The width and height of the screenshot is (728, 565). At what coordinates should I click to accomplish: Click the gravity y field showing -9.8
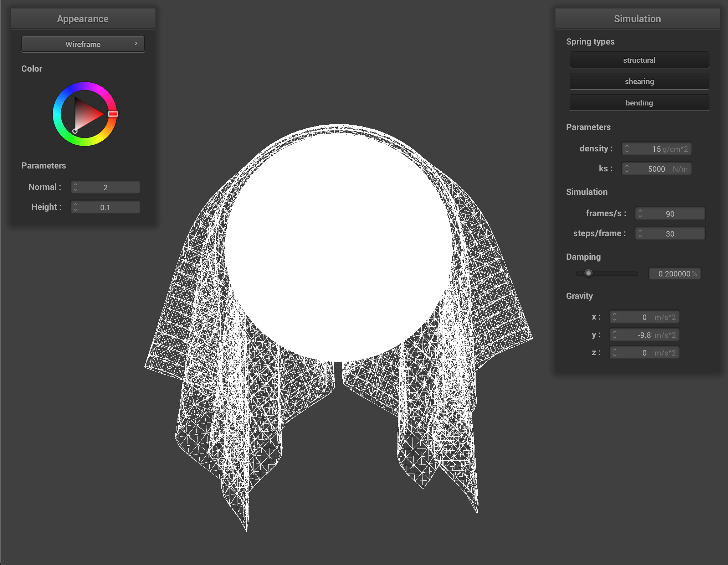[645, 335]
